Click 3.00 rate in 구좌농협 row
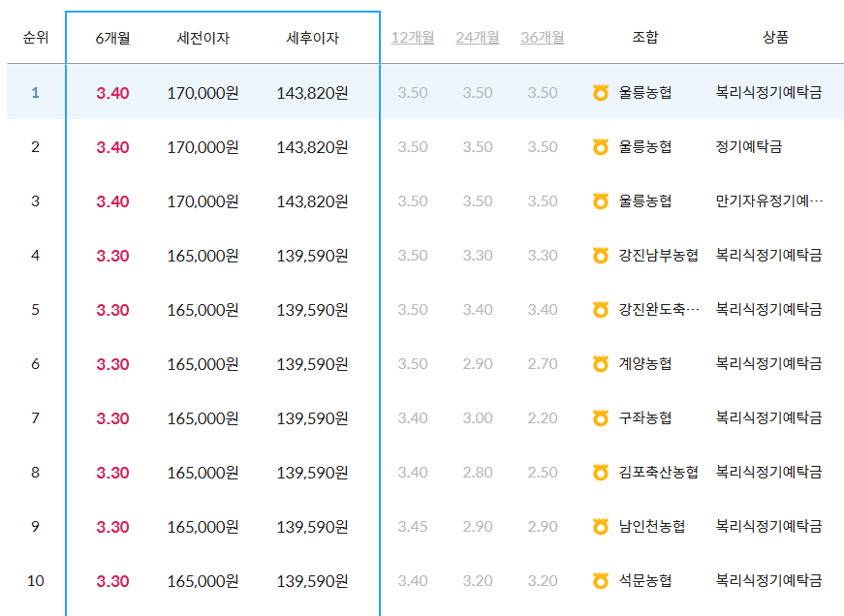 (x=478, y=418)
